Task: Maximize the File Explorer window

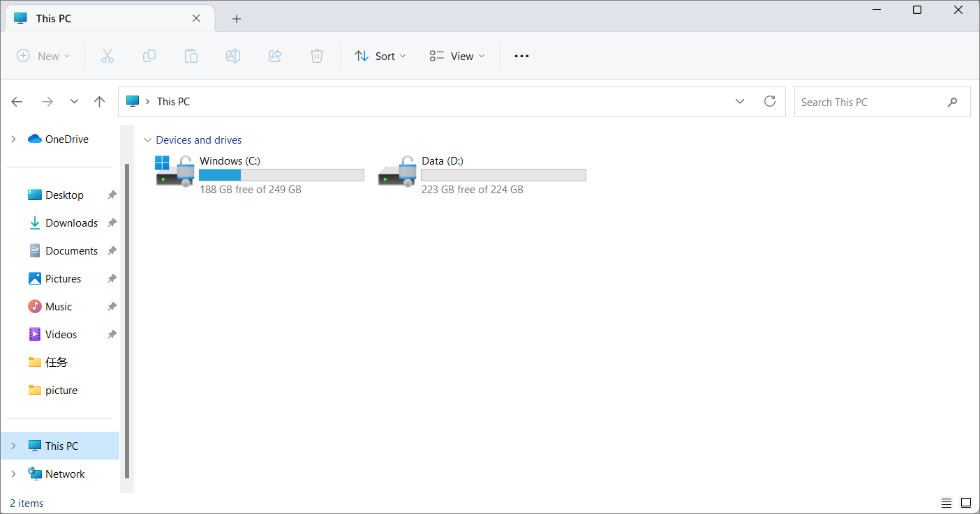Action: [917, 10]
